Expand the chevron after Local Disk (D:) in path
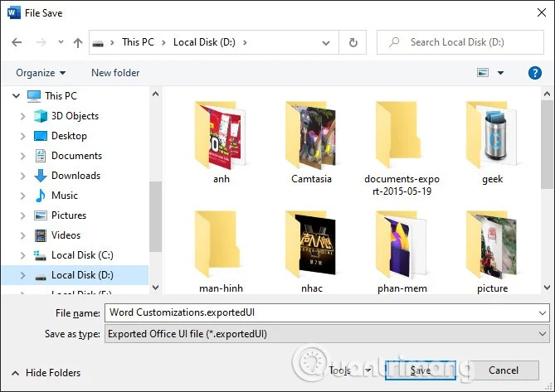Screen dimensions: 555x392 coord(245,43)
